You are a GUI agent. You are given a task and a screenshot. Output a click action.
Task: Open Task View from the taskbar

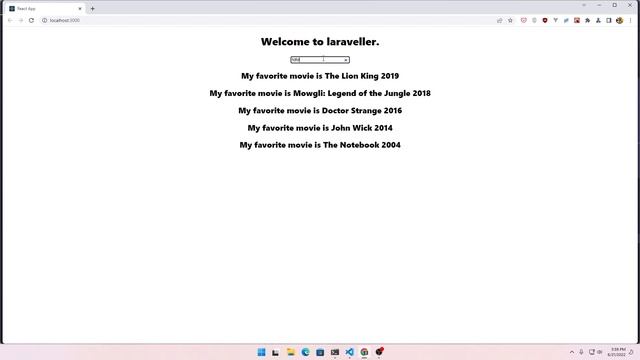tap(276, 352)
